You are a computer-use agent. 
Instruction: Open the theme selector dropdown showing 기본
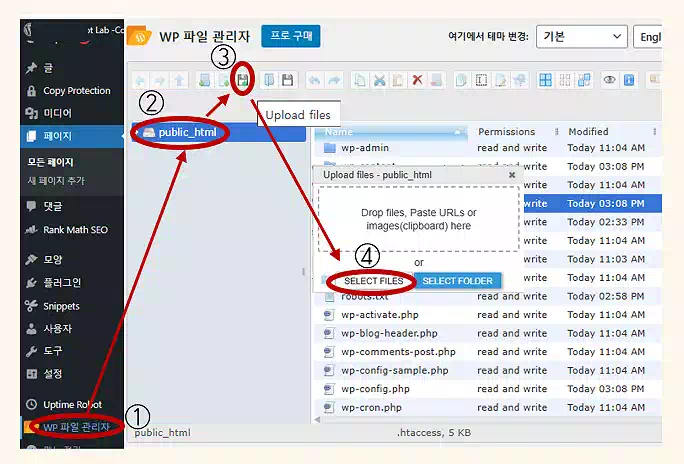point(581,37)
